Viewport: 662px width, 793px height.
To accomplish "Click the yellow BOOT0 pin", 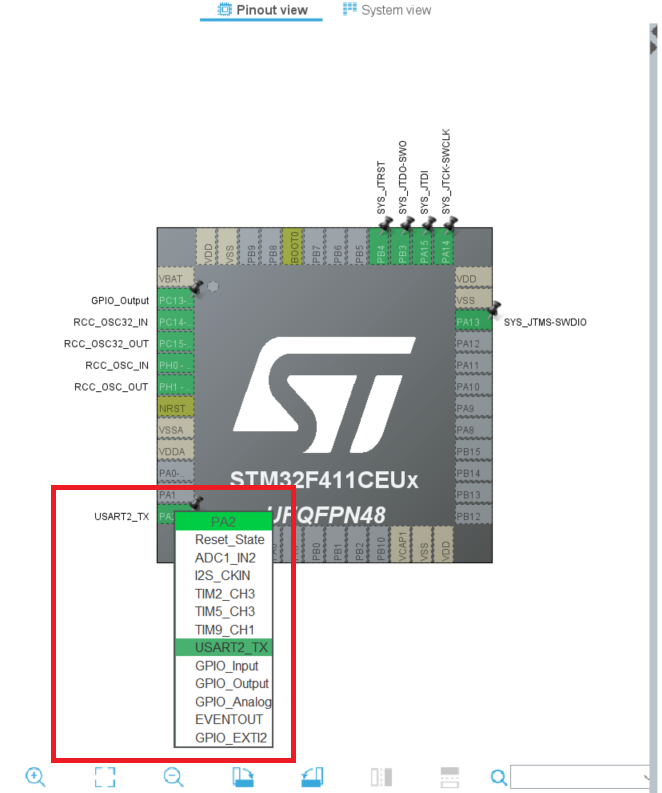I will [x=293, y=246].
